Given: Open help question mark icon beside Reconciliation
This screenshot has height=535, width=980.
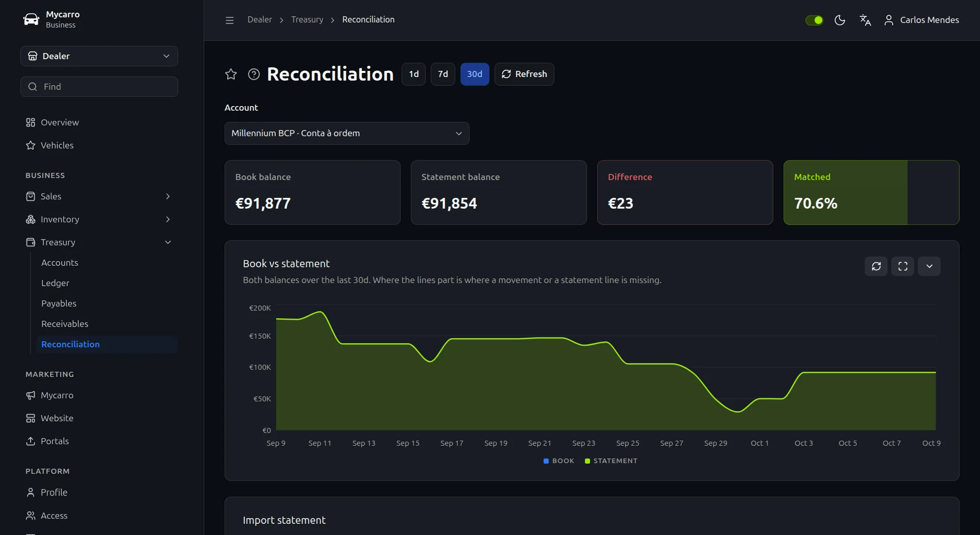Looking at the screenshot, I should [254, 74].
